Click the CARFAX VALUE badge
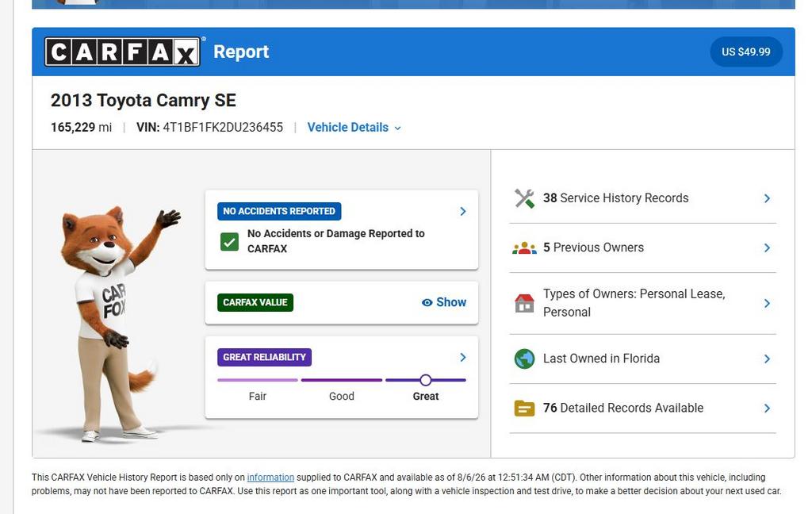812x514 pixels. [255, 302]
